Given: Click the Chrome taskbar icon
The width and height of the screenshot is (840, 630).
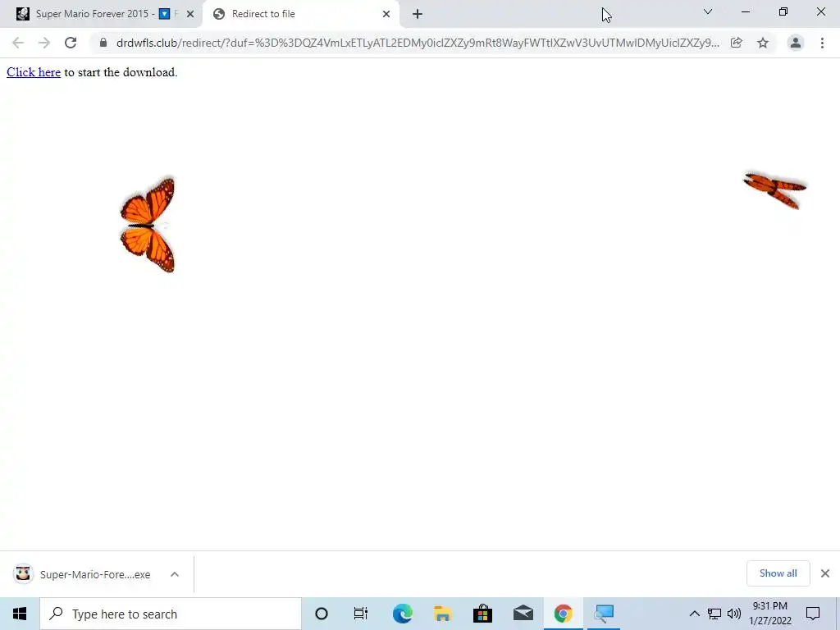Looking at the screenshot, I should tap(563, 614).
